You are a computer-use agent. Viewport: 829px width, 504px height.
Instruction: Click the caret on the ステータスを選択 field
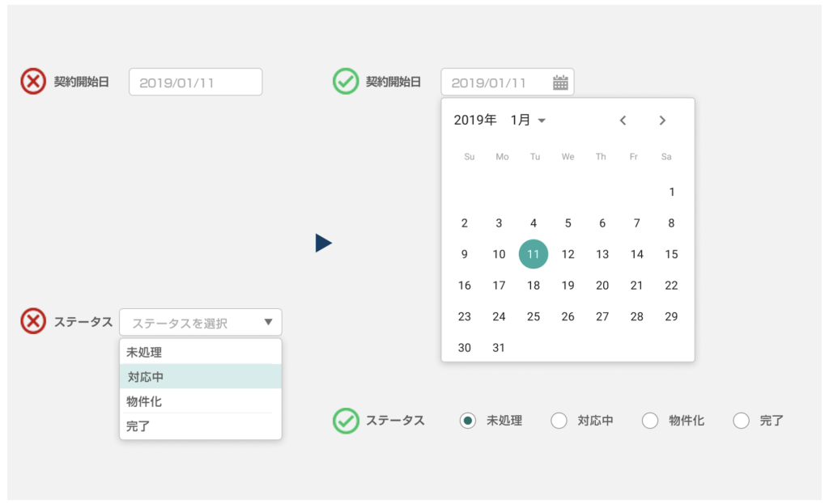tap(269, 321)
